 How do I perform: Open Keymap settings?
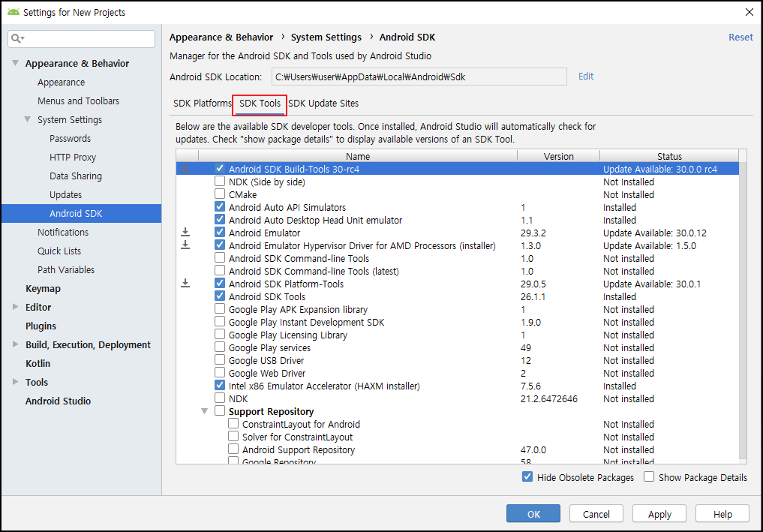pos(44,288)
